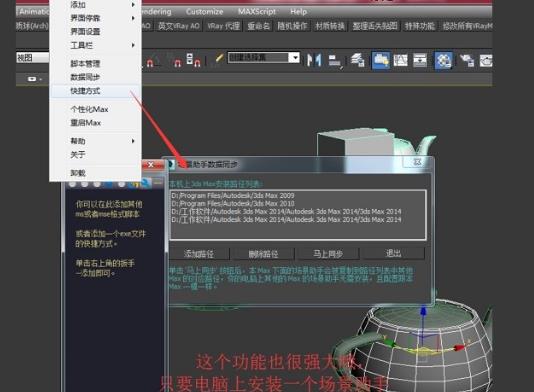Click the red X-axis gizmo arrow

point(459,348)
